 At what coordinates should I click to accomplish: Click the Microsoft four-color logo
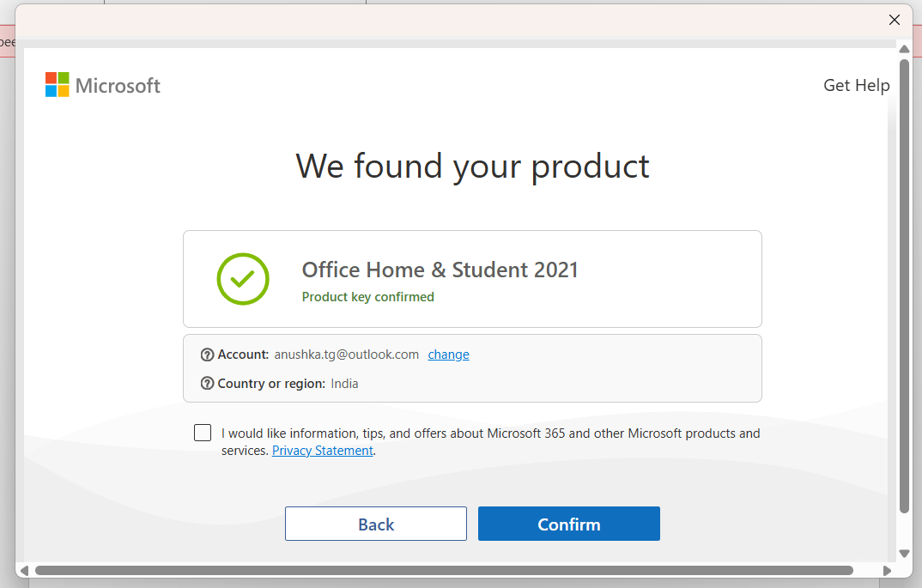click(57, 85)
